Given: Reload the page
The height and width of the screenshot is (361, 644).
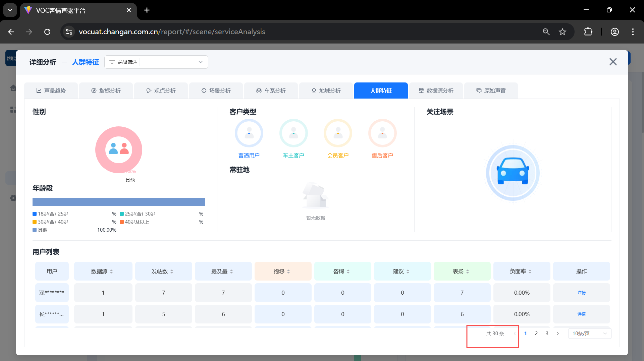Looking at the screenshot, I should click(47, 32).
